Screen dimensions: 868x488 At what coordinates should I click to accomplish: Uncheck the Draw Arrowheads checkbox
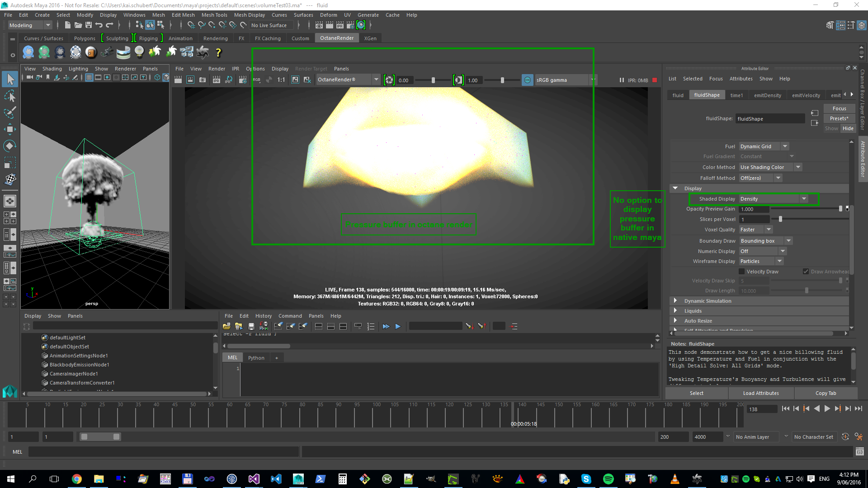[806, 272]
